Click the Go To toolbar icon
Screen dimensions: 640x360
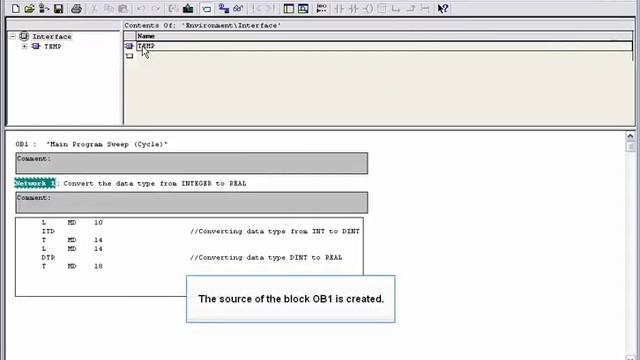[322, 9]
